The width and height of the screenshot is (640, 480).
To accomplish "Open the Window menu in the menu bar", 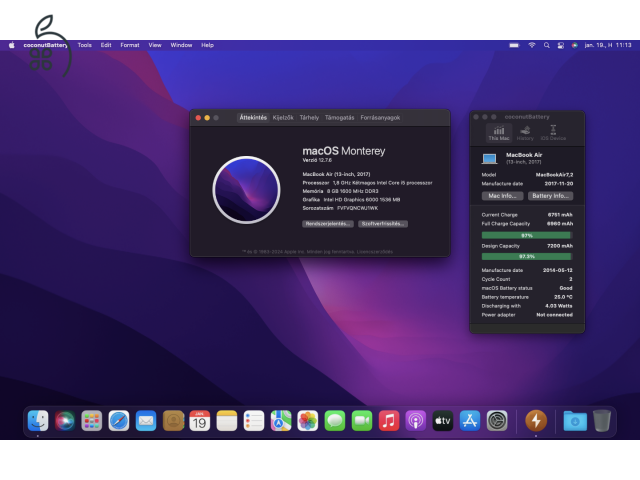I will pos(181,45).
